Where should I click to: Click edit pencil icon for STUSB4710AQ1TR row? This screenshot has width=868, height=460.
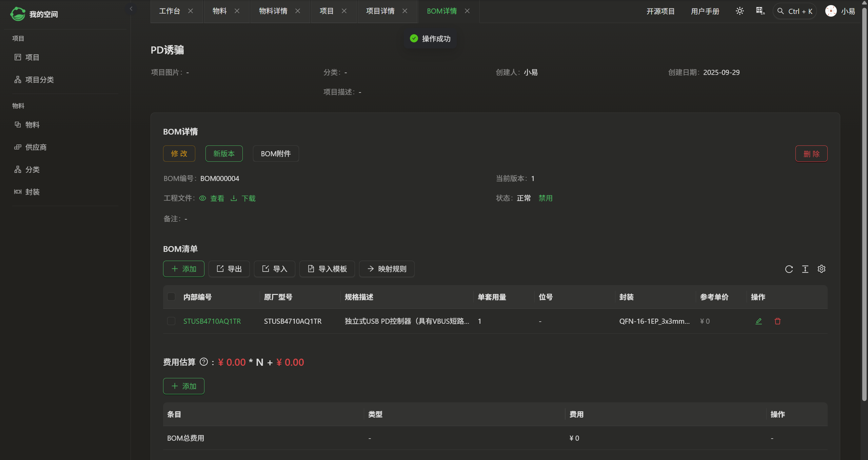coord(758,321)
